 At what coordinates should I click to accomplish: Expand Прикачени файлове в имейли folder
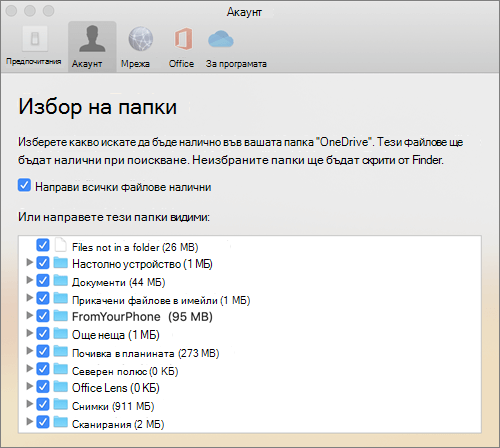pos(29,297)
